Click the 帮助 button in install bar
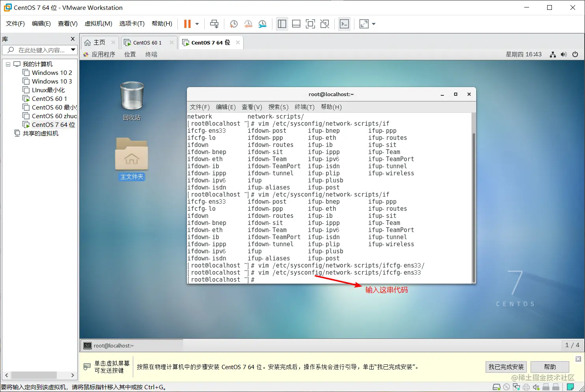 (550, 367)
